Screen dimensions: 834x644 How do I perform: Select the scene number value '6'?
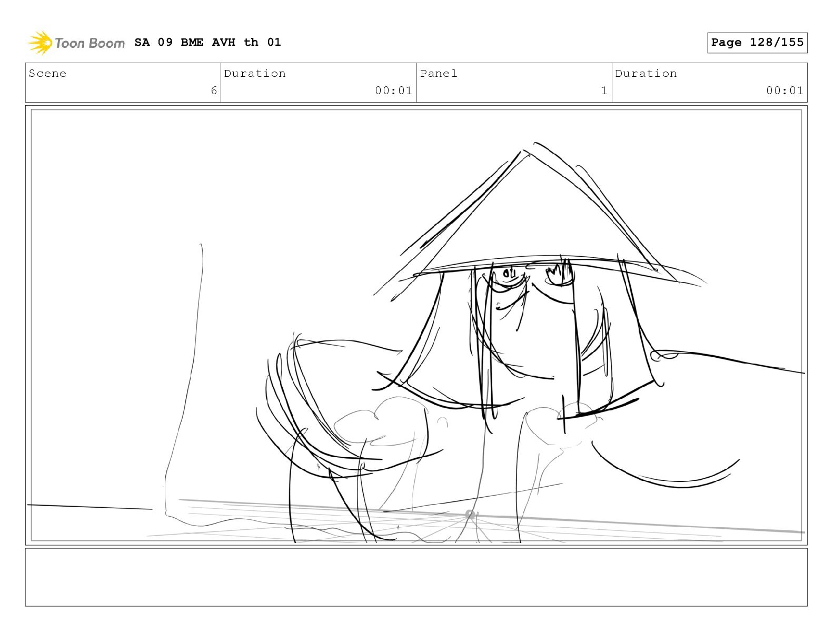(214, 90)
